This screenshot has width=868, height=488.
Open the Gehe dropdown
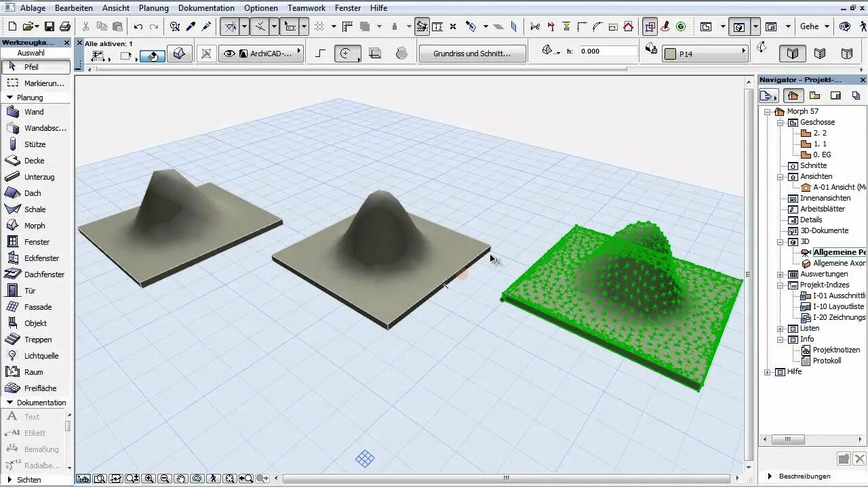tap(814, 26)
